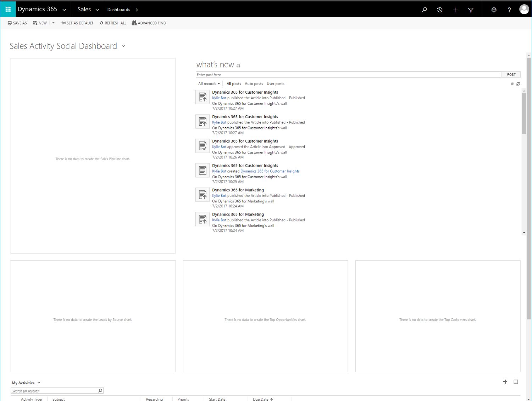Click the pop-out icon next to what's new
Image resolution: width=532 pixels, height=401 pixels.
tap(238, 66)
